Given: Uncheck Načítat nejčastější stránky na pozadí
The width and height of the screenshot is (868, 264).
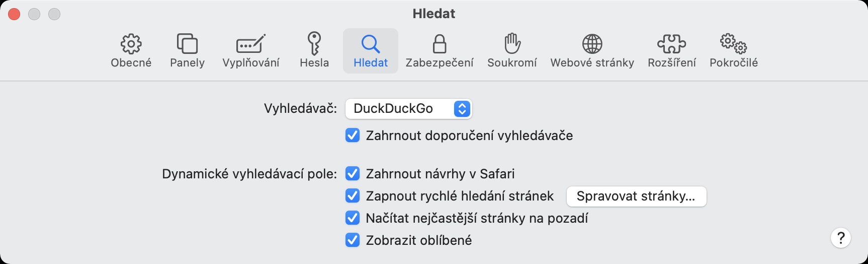Looking at the screenshot, I should click(353, 218).
